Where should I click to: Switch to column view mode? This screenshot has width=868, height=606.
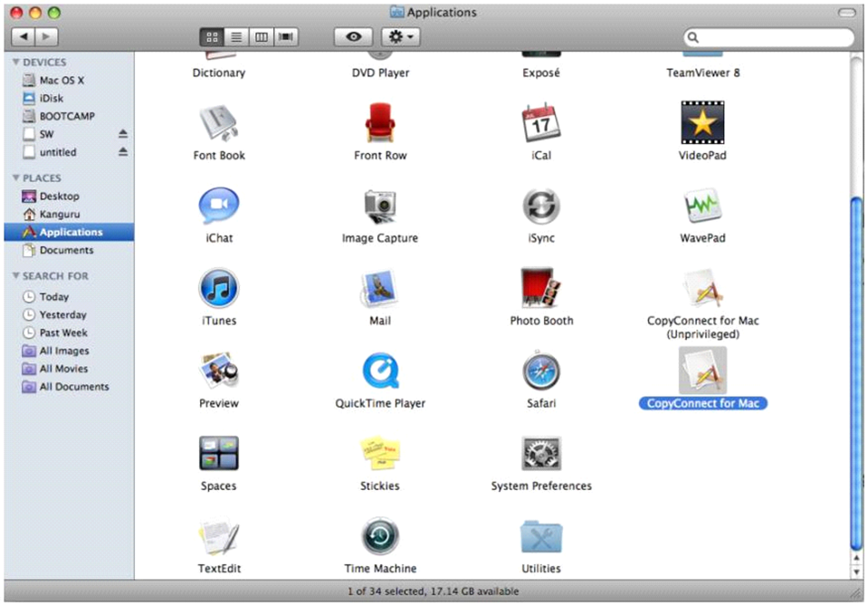point(262,37)
